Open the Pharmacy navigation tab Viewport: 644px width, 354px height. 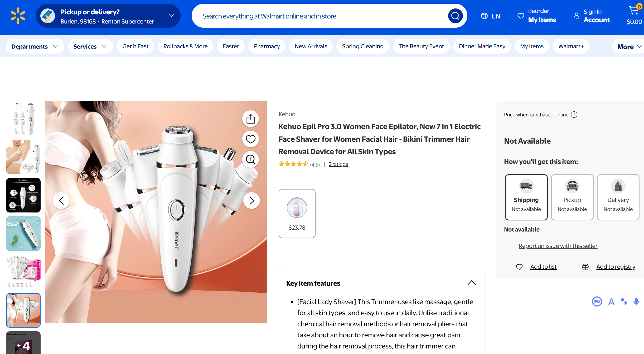(267, 46)
